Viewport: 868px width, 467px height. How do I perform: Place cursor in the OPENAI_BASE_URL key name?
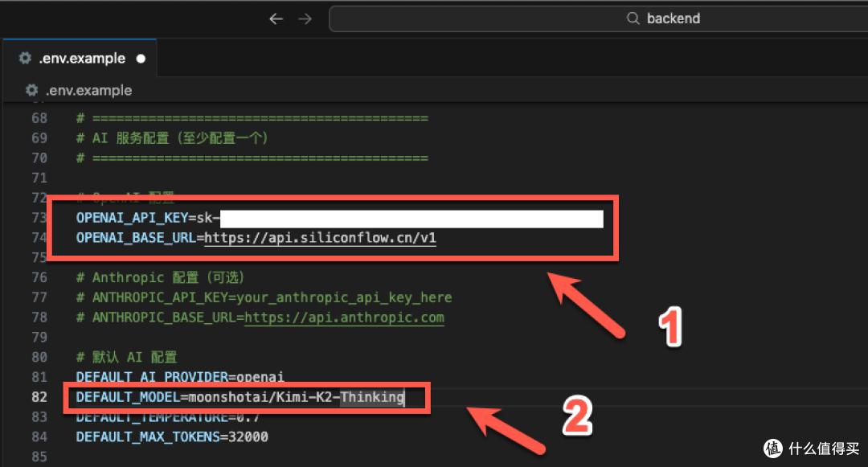136,238
